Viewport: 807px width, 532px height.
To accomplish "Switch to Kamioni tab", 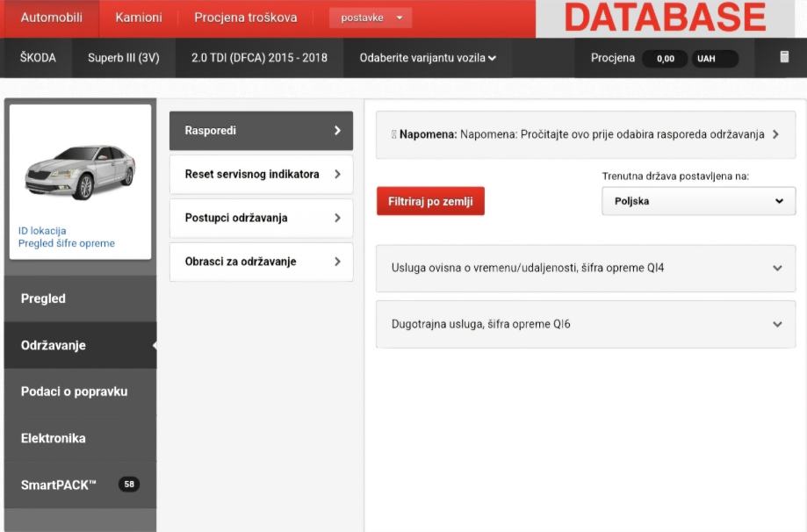I will 139,18.
